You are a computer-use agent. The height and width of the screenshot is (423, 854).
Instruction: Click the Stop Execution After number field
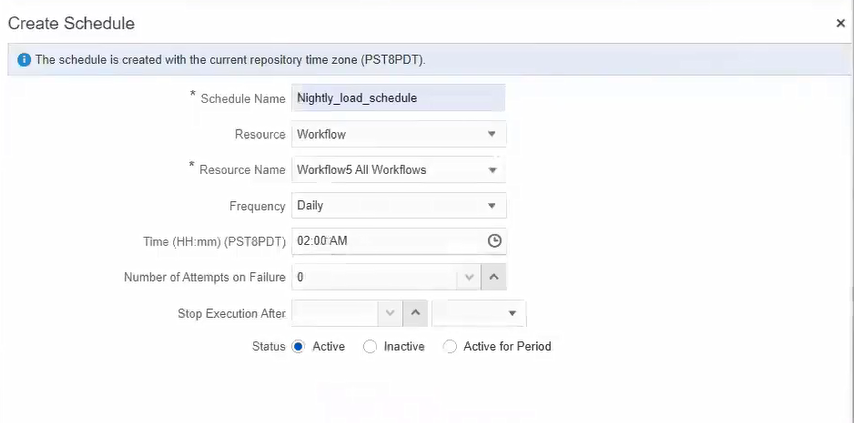(x=335, y=313)
